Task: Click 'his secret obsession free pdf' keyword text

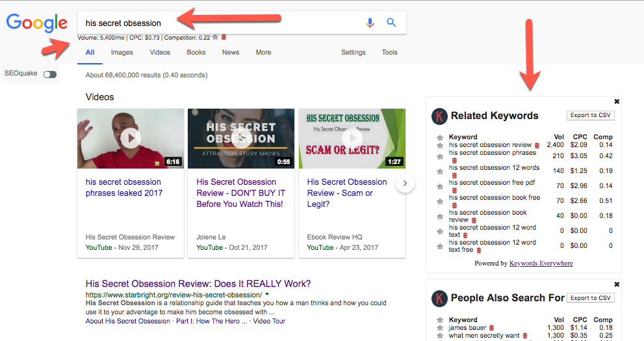Action: point(492,182)
